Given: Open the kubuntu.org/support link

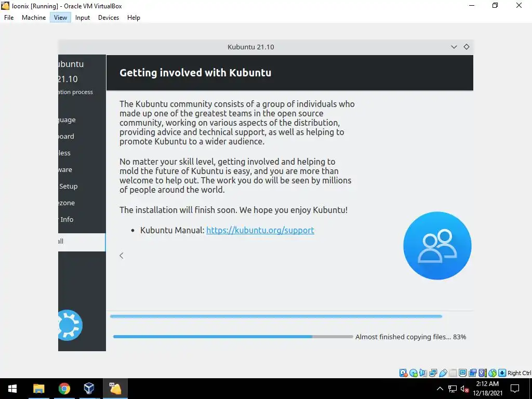Looking at the screenshot, I should (x=260, y=230).
